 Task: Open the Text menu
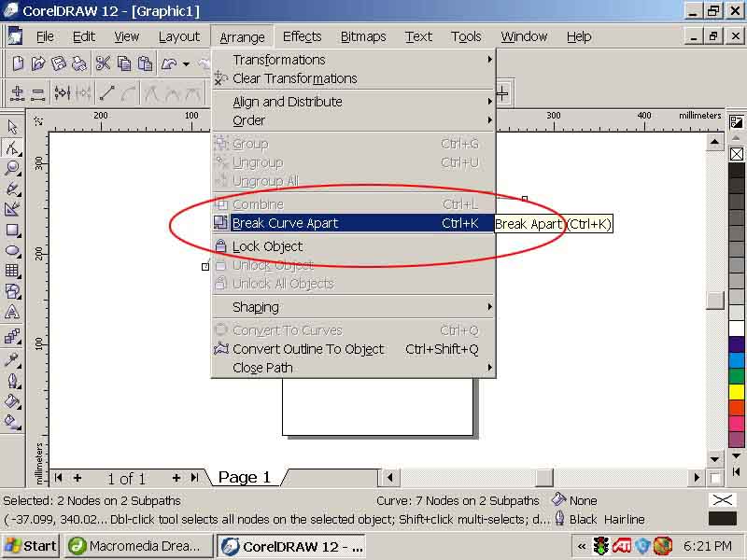point(418,36)
